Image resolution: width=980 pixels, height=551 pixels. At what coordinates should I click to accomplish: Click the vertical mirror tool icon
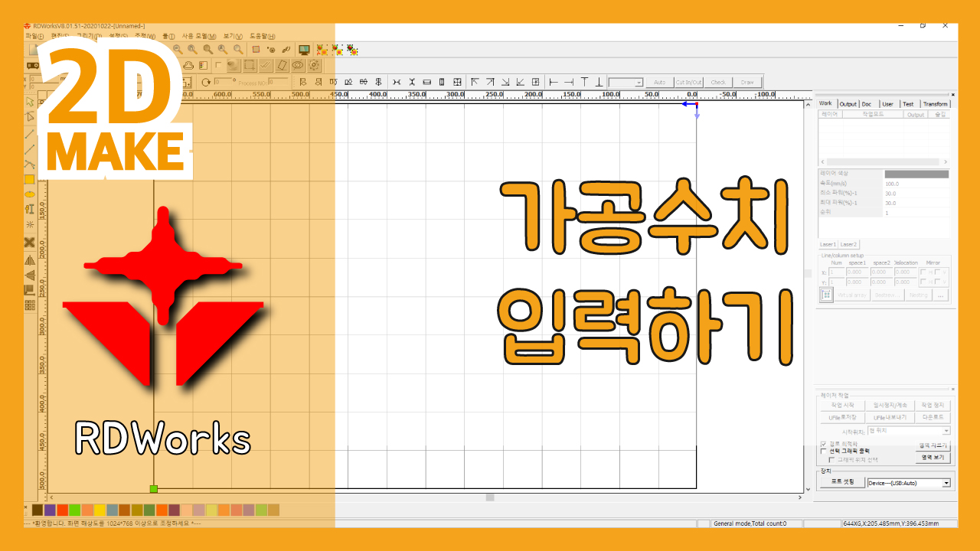(30, 275)
